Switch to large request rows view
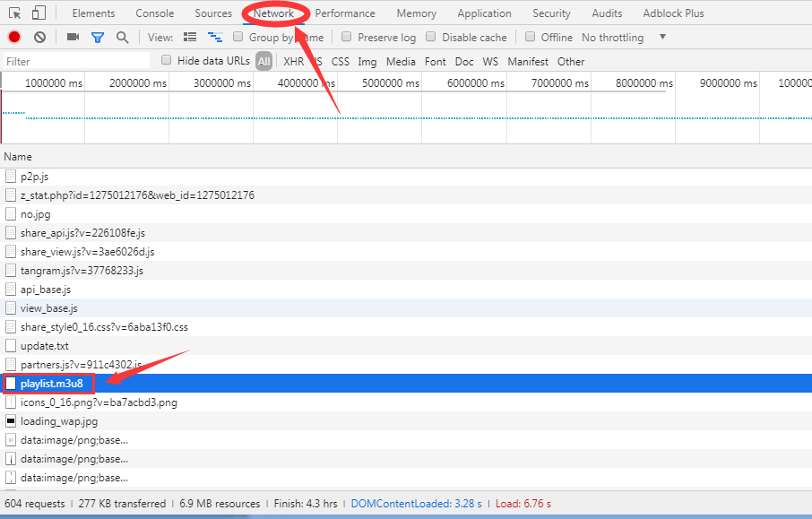812x519 pixels. pyautogui.click(x=190, y=38)
